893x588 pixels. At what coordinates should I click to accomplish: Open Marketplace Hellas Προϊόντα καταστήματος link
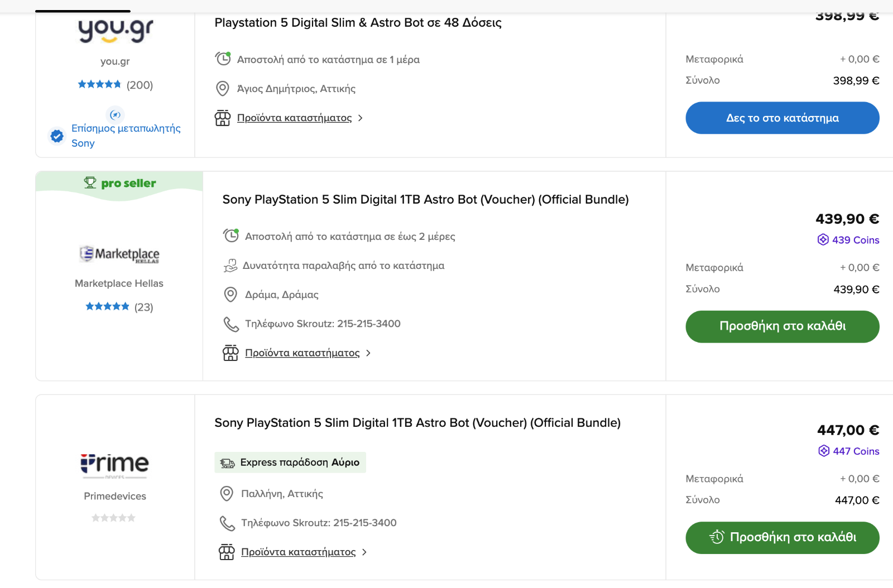(302, 353)
